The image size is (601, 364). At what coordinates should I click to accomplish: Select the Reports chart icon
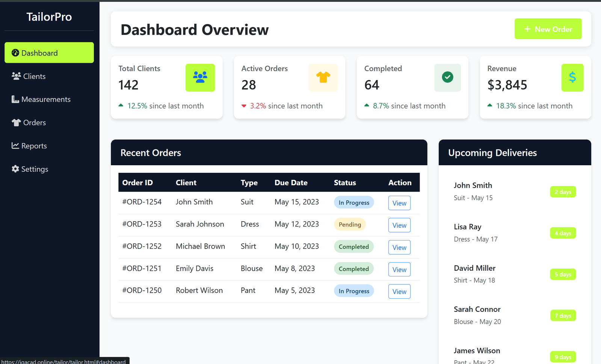click(15, 146)
